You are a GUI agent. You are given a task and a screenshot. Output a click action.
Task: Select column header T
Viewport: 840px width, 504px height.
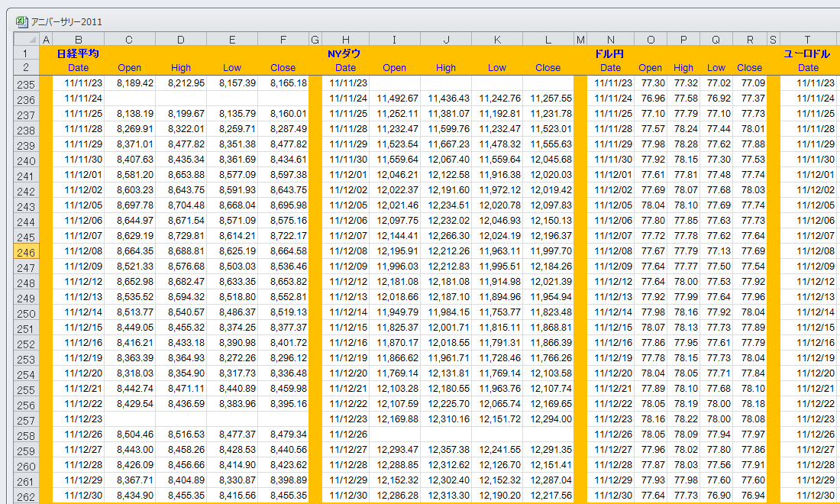click(808, 39)
